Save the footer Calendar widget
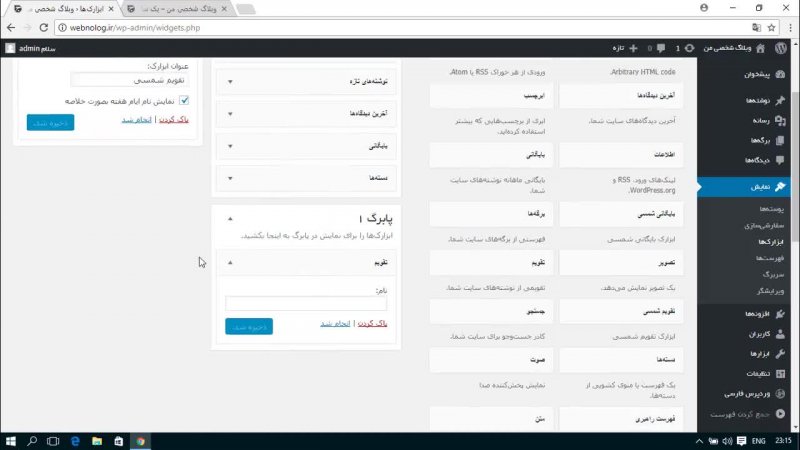 click(249, 326)
